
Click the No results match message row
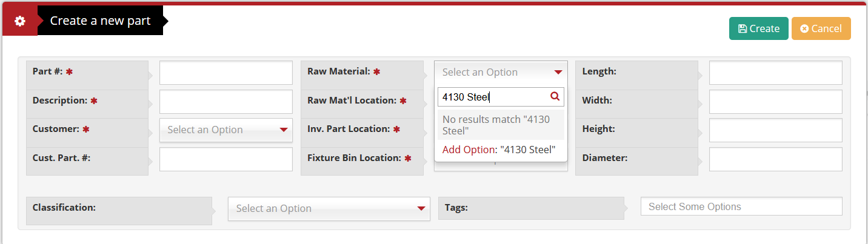click(501, 125)
